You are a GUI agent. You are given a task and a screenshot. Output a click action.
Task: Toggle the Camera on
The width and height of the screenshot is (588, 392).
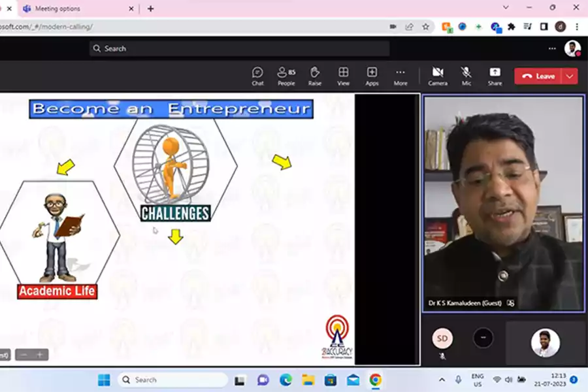click(x=438, y=76)
